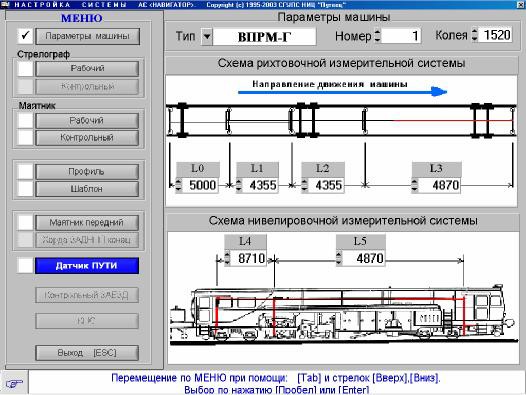Click the ВПРМ-Г type field
The image size is (526, 395).
coord(264,36)
